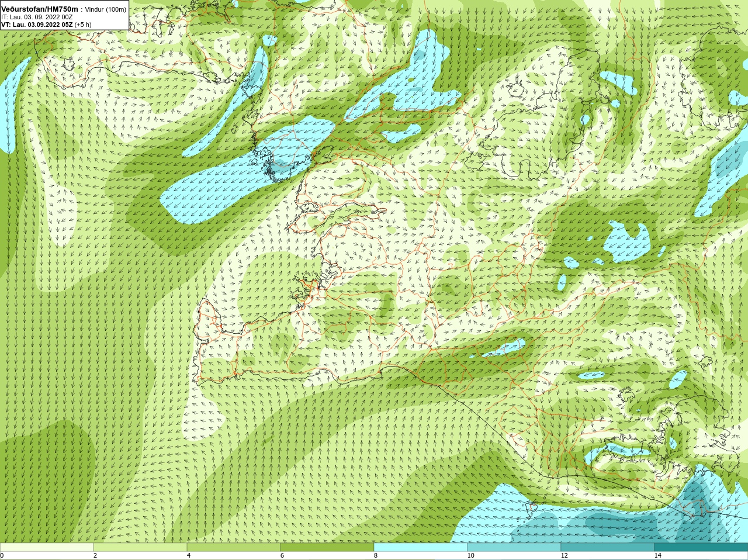Click the legend value label 14
Viewport: 748px width, 560px height.
pos(657,556)
